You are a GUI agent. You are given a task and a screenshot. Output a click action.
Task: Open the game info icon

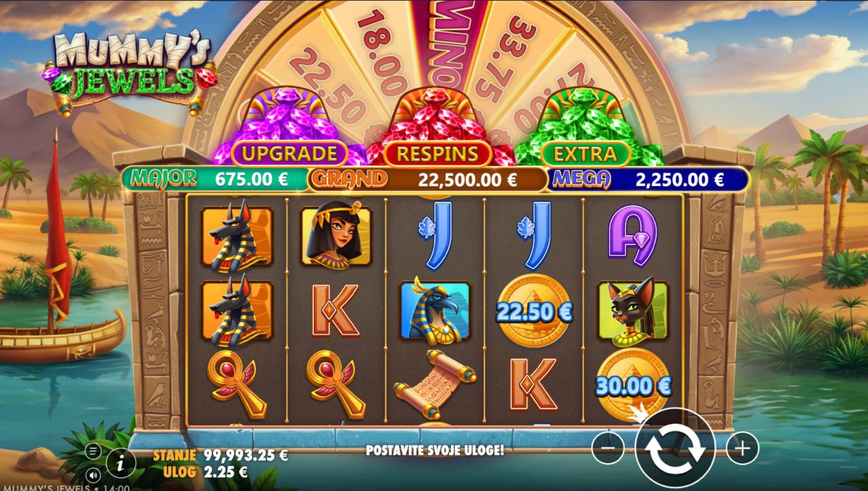[x=121, y=463]
